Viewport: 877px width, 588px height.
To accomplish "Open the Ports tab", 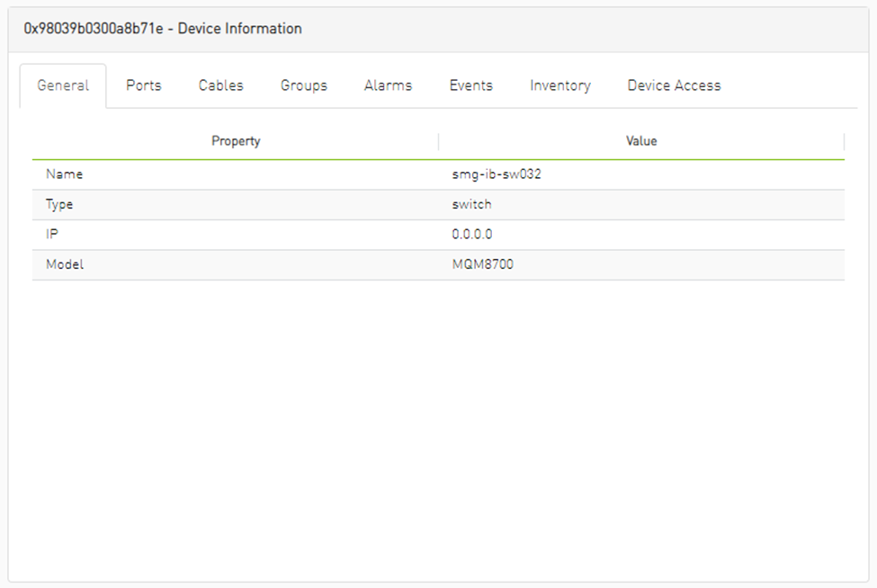I will coord(144,85).
